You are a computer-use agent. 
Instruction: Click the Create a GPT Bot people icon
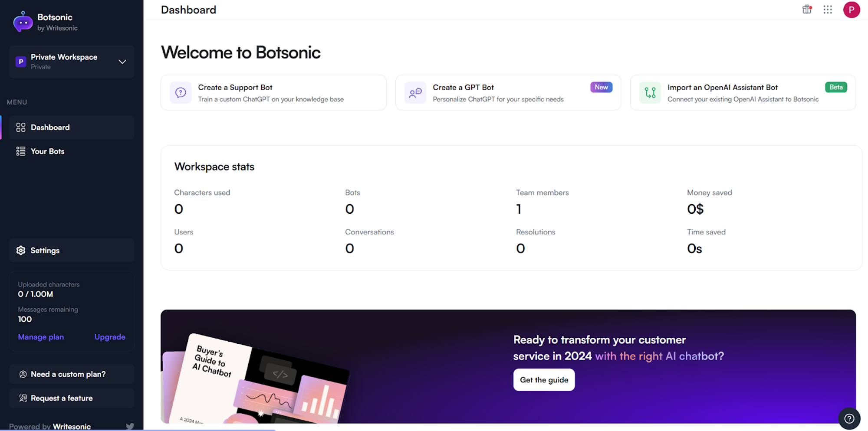[x=415, y=92]
